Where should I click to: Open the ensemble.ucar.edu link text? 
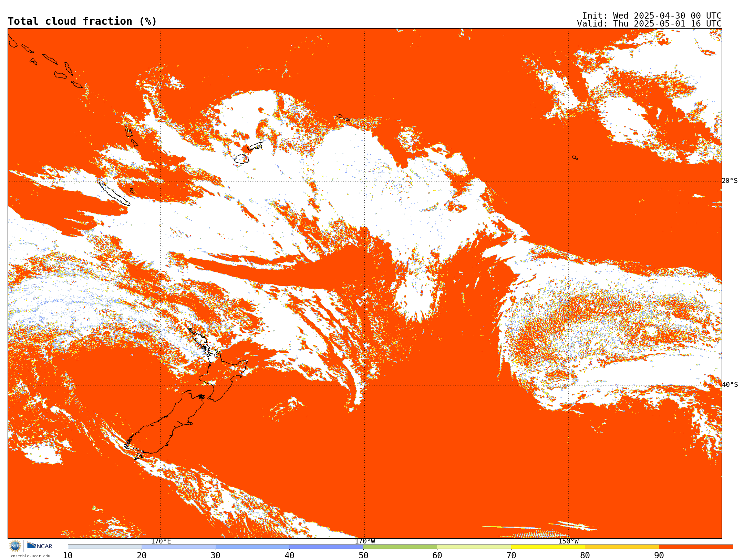click(x=30, y=556)
